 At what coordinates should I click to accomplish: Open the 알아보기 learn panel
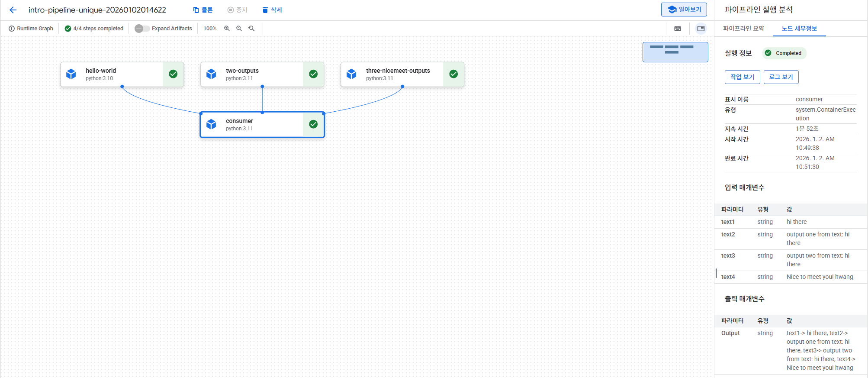[x=684, y=10]
